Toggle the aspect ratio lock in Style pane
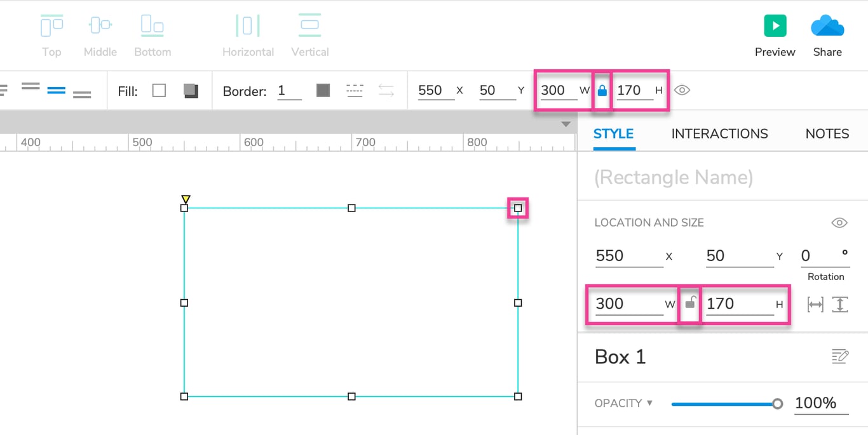The width and height of the screenshot is (868, 435). (x=690, y=303)
